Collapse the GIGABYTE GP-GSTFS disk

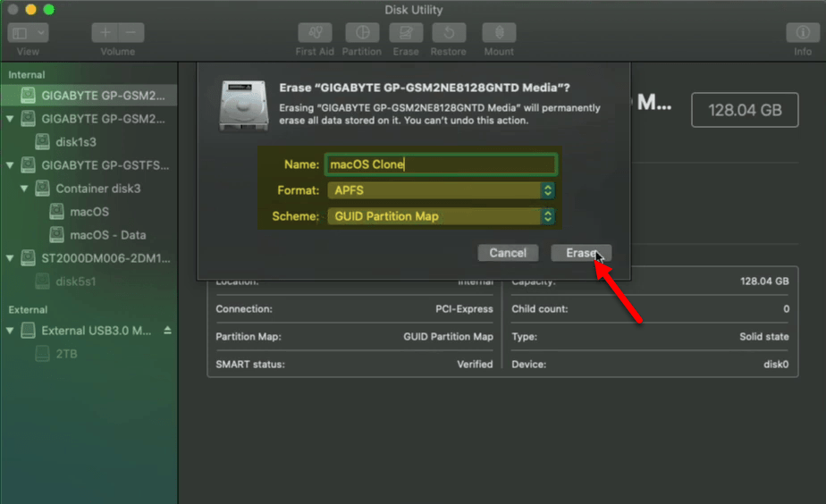tap(10, 165)
